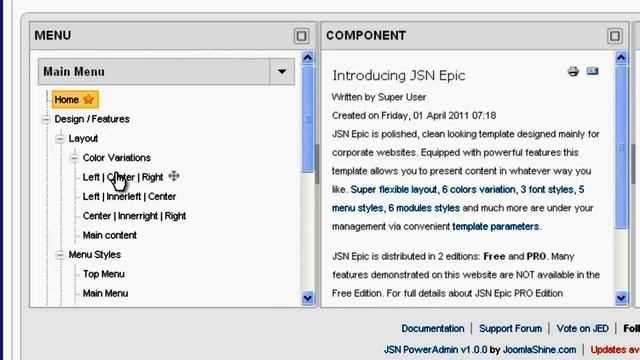Select the Menu Styles item
This screenshot has height=360, width=640.
pyautogui.click(x=94, y=255)
